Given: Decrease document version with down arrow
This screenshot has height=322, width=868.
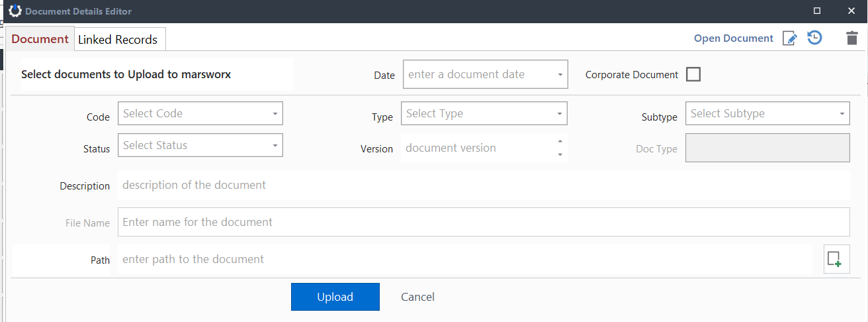Looking at the screenshot, I should (x=560, y=155).
